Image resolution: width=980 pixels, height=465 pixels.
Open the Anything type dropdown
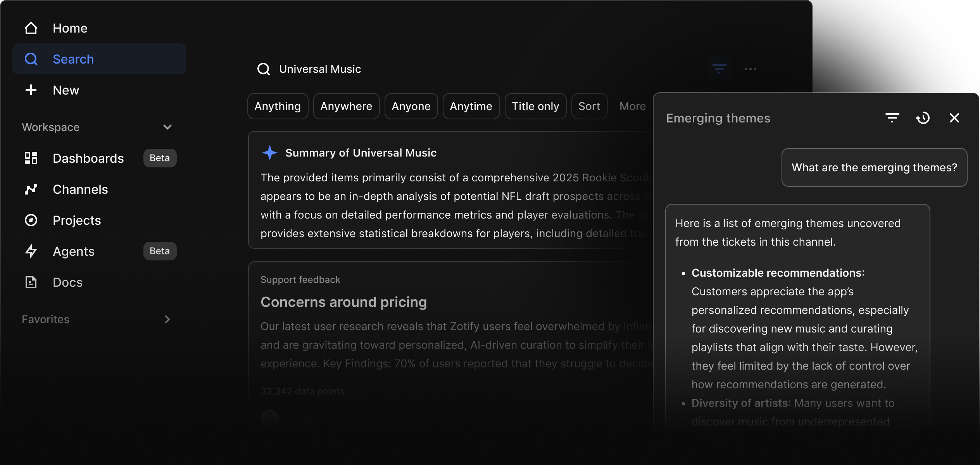coord(278,106)
